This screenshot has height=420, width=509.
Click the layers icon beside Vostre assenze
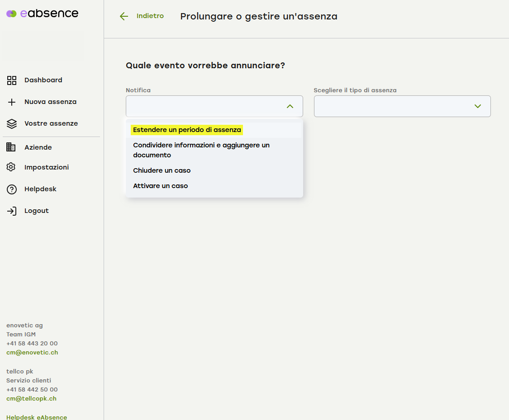pos(12,124)
